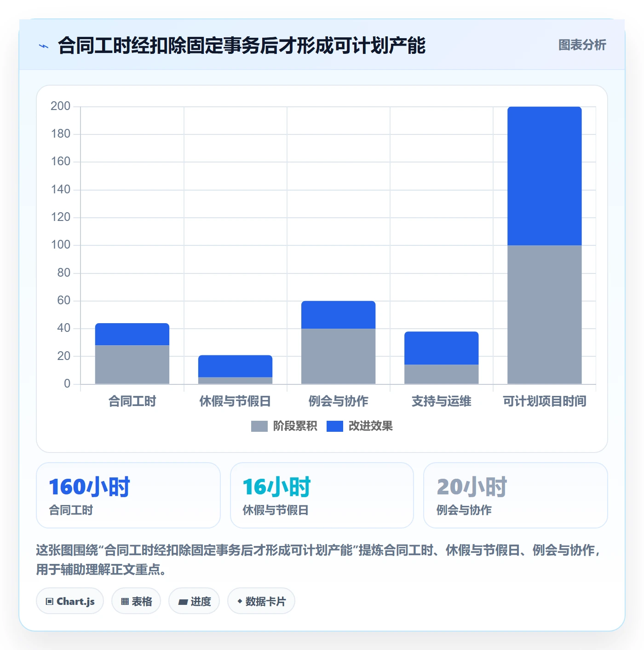Click the 100 y-axis value
The width and height of the screenshot is (644, 650).
tap(60, 245)
